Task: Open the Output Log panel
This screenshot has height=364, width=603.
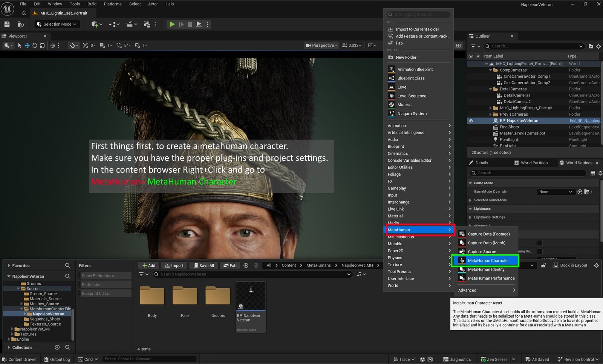Action: 57,359
